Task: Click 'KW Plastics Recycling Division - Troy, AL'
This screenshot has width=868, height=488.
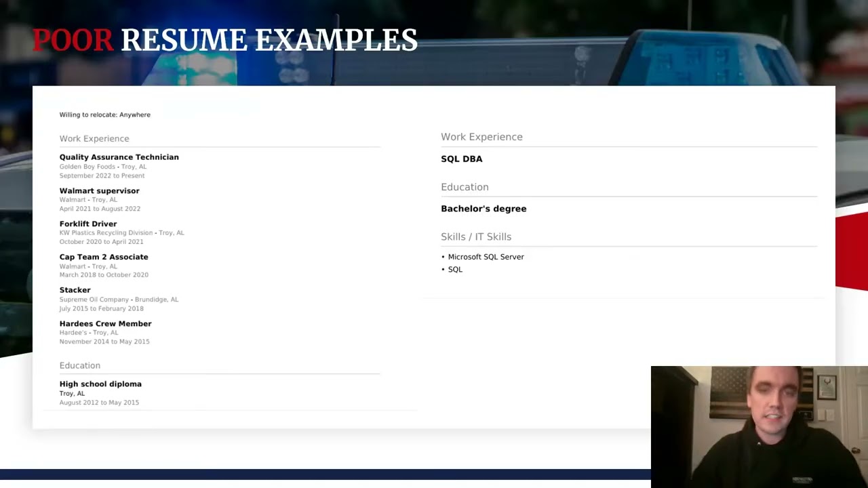Action: click(121, 233)
